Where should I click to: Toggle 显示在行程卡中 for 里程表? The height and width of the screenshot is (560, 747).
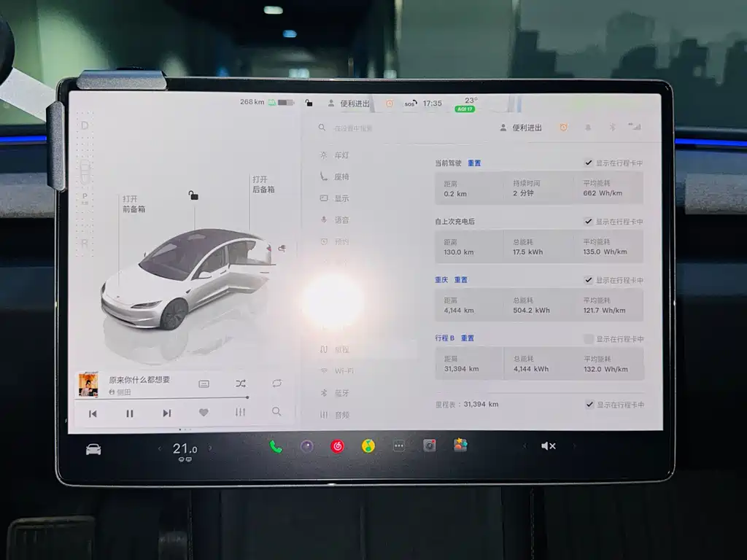tap(589, 405)
